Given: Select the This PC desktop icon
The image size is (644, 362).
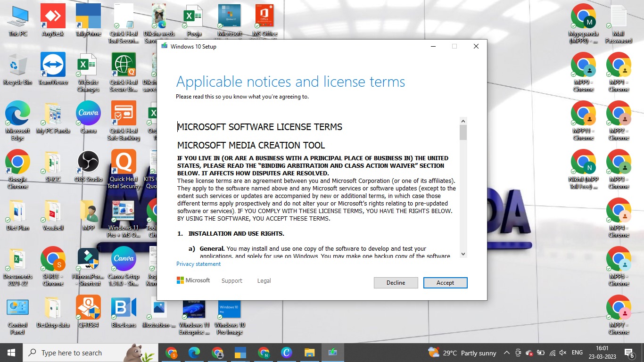Looking at the screenshot, I should tap(18, 21).
